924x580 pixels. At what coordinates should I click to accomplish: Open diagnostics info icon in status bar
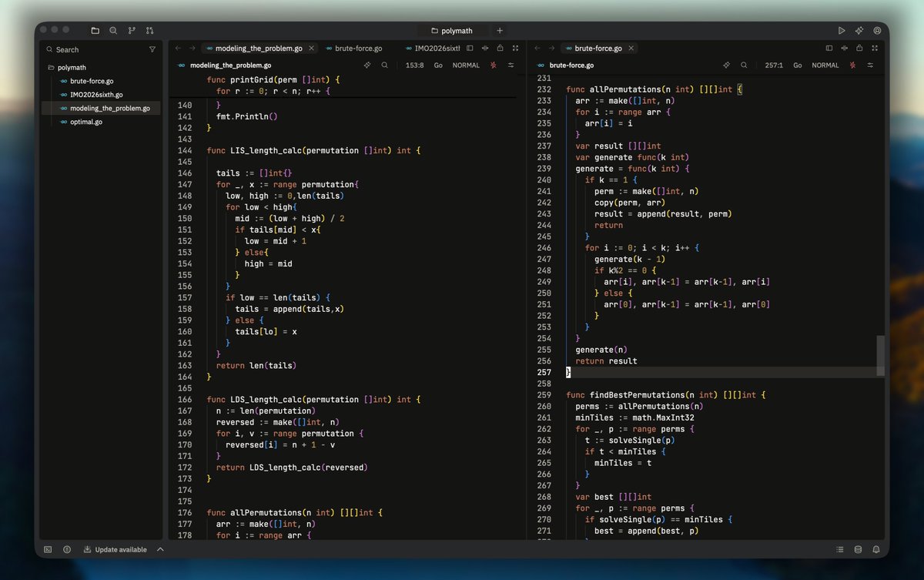click(x=67, y=549)
